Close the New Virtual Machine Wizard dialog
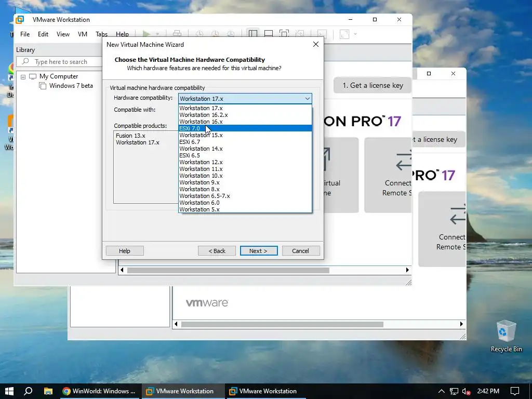This screenshot has height=399, width=532. pos(316,45)
